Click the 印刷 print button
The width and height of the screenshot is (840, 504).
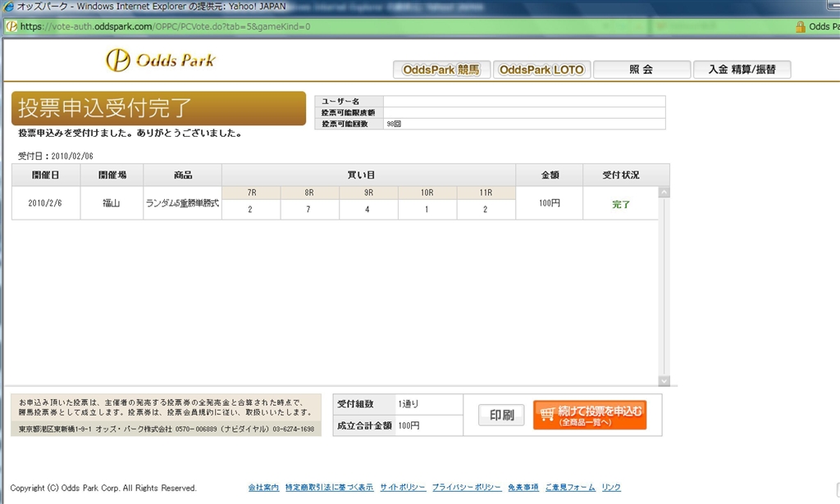(x=501, y=415)
